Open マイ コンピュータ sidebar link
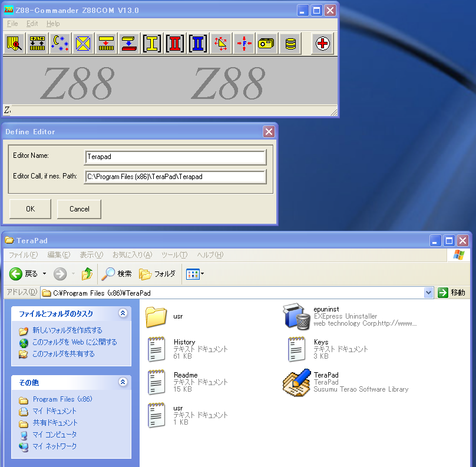Image resolution: width=476 pixels, height=467 pixels. pyautogui.click(x=55, y=435)
